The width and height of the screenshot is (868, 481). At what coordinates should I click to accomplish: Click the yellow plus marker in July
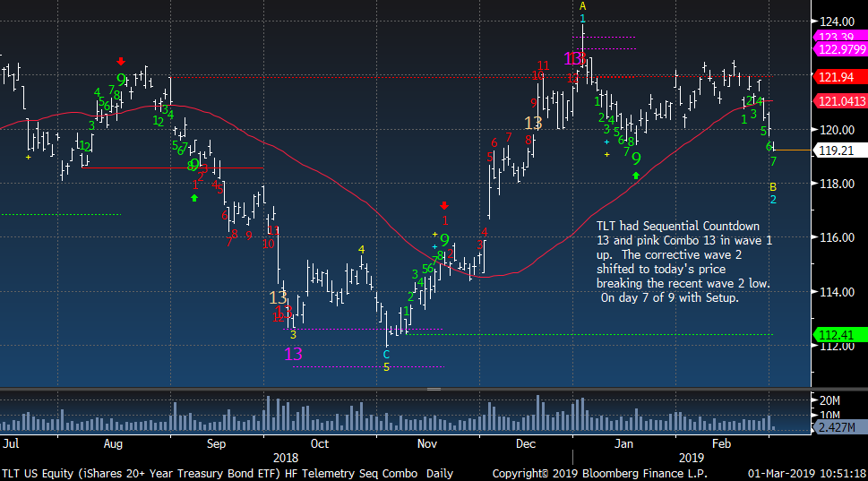tap(29, 158)
